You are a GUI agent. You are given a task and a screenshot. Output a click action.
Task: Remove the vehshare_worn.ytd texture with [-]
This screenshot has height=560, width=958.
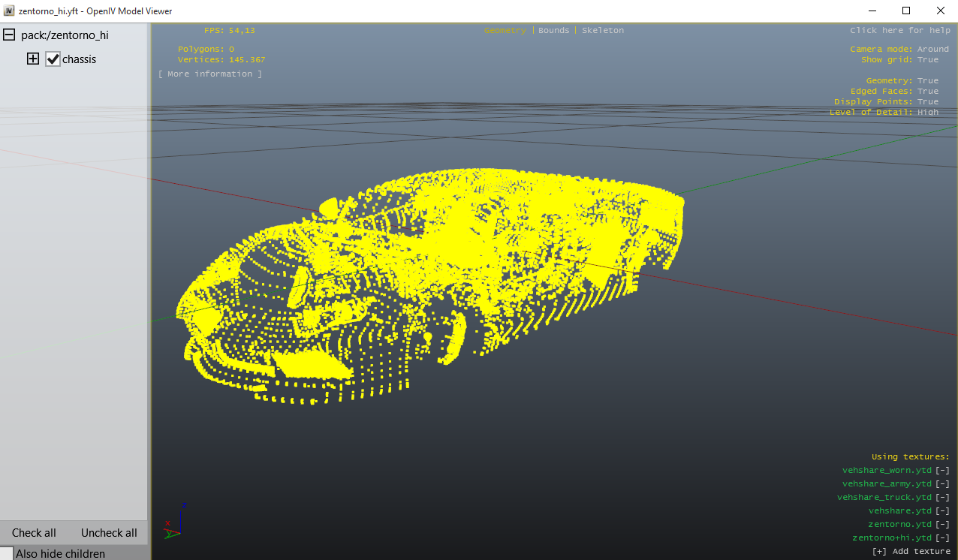942,470
